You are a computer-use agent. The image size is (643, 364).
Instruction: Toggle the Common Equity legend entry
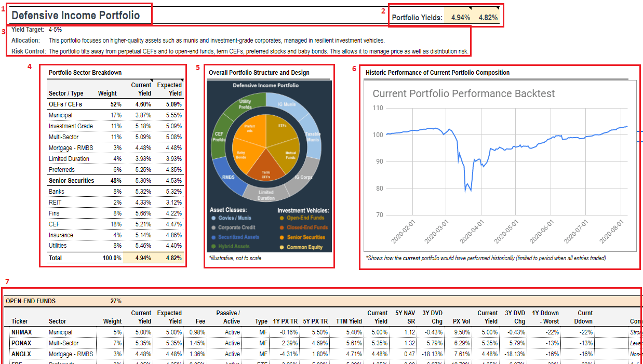coord(305,246)
